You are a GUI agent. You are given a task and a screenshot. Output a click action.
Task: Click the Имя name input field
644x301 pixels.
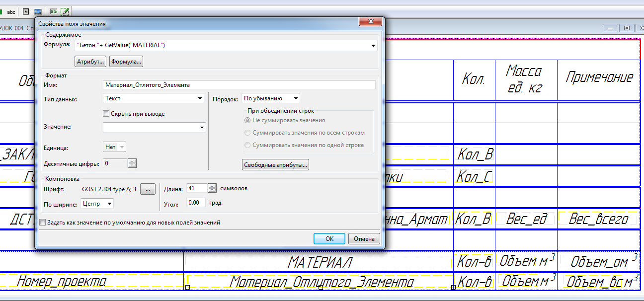click(239, 85)
